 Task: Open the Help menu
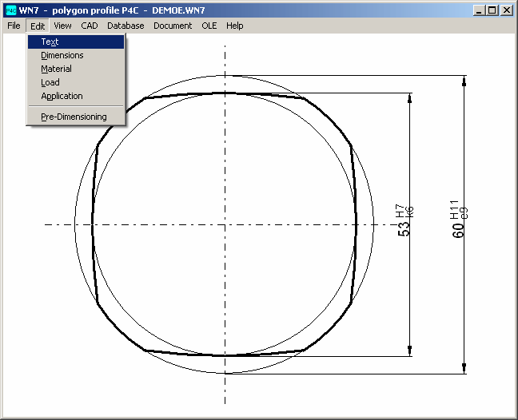tap(234, 26)
